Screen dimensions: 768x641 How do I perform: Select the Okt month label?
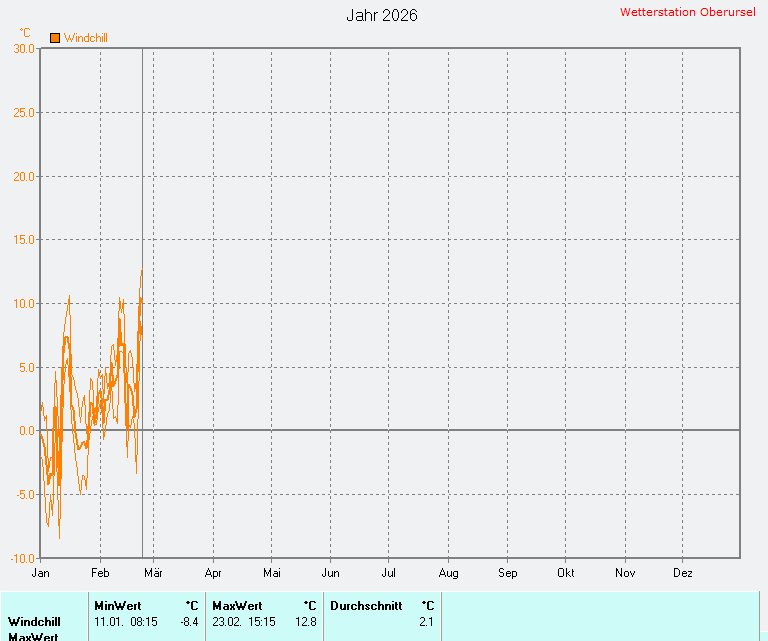click(x=566, y=573)
